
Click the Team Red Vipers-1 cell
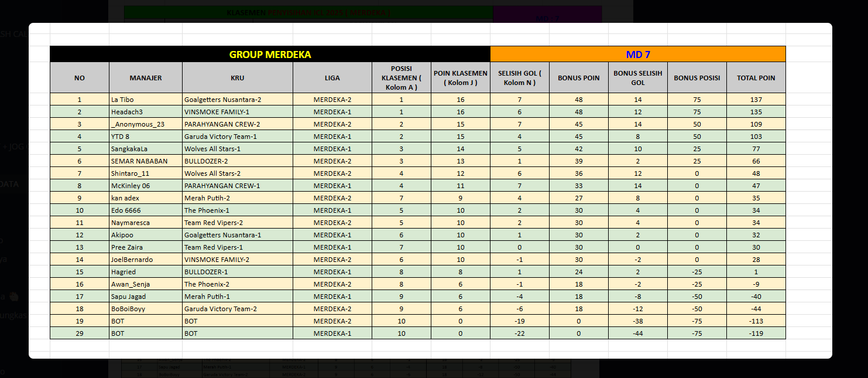238,247
